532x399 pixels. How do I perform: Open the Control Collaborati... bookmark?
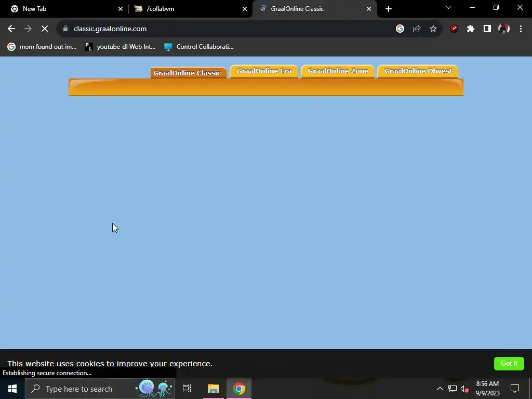(199, 47)
